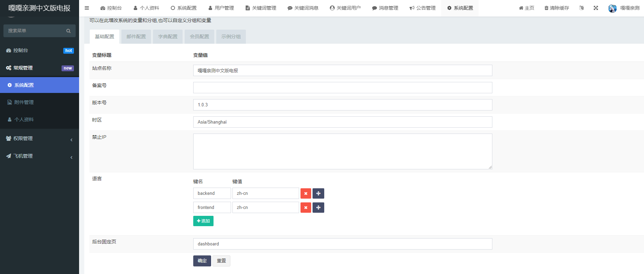Screen dimensions: 644x274
Task: Switch to the 邮件配置 tab
Action: (x=136, y=36)
